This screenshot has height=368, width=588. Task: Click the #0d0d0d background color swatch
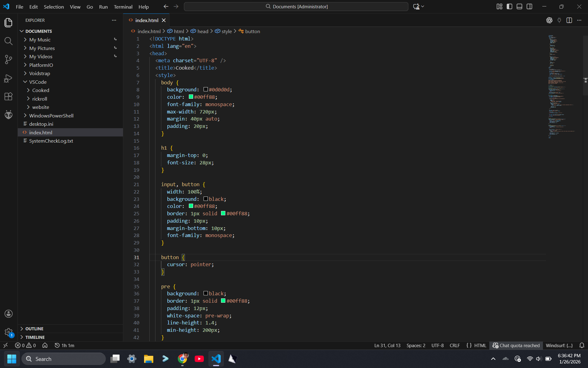pyautogui.click(x=206, y=90)
